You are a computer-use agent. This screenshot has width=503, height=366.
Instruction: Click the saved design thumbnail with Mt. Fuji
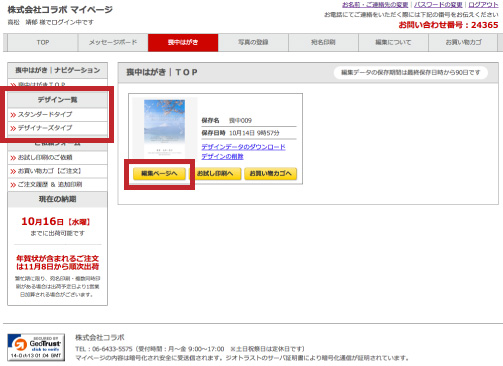[x=164, y=127]
